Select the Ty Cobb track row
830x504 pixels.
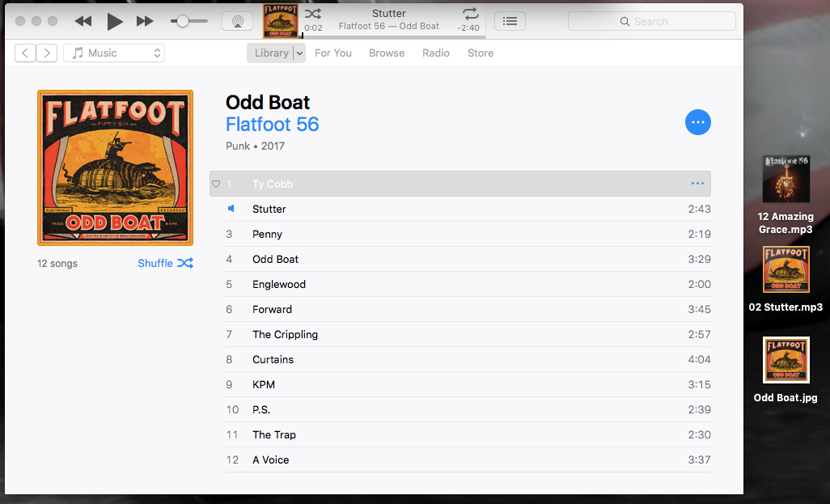pos(460,184)
